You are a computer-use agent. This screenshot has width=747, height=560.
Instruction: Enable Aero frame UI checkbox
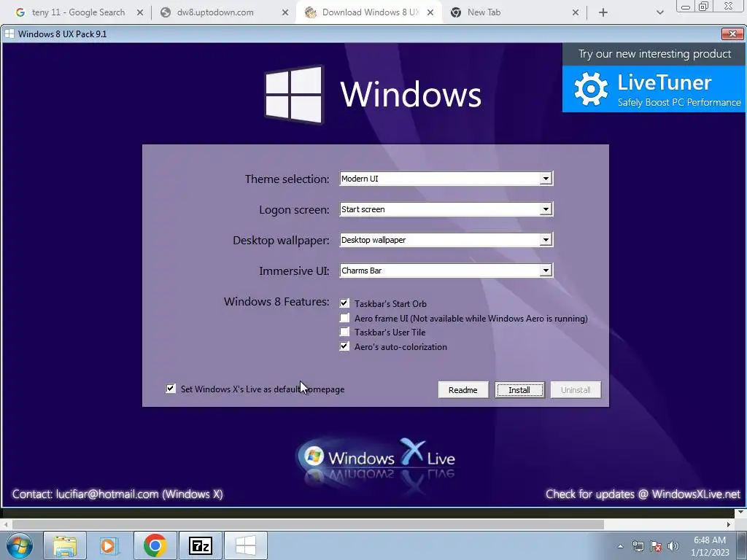[344, 318]
